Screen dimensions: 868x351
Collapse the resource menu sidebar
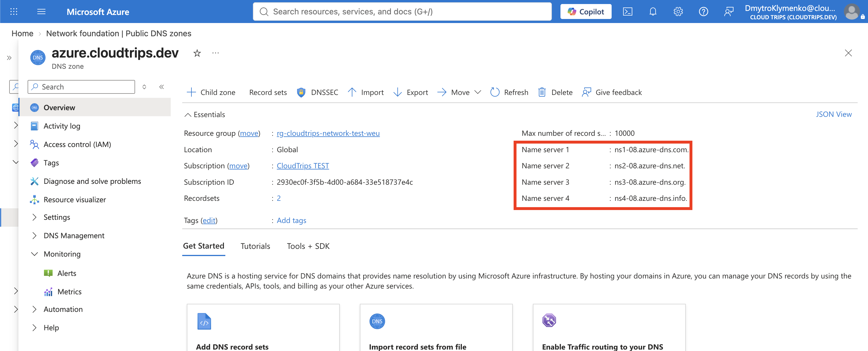(x=162, y=87)
